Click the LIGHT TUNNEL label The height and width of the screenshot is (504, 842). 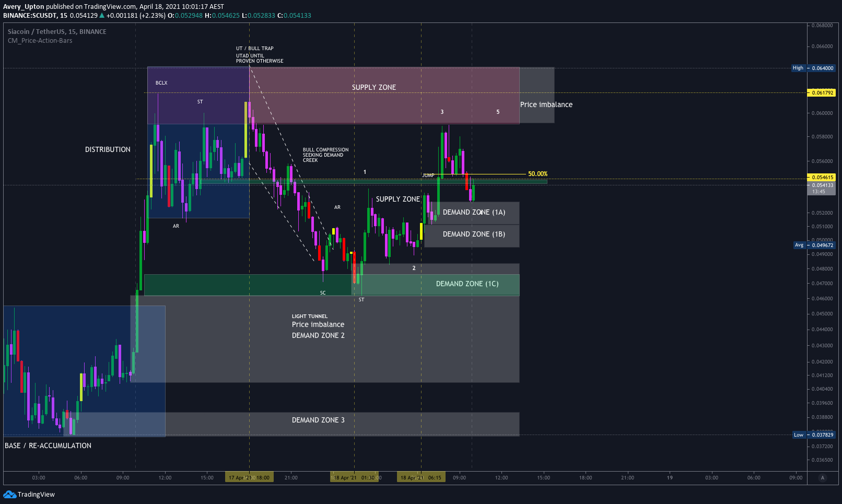[310, 317]
